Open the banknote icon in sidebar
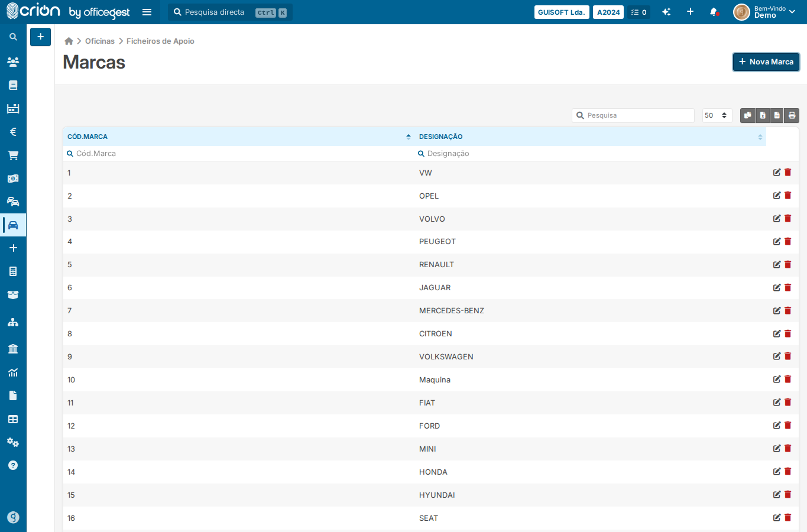The image size is (807, 532). [13, 179]
